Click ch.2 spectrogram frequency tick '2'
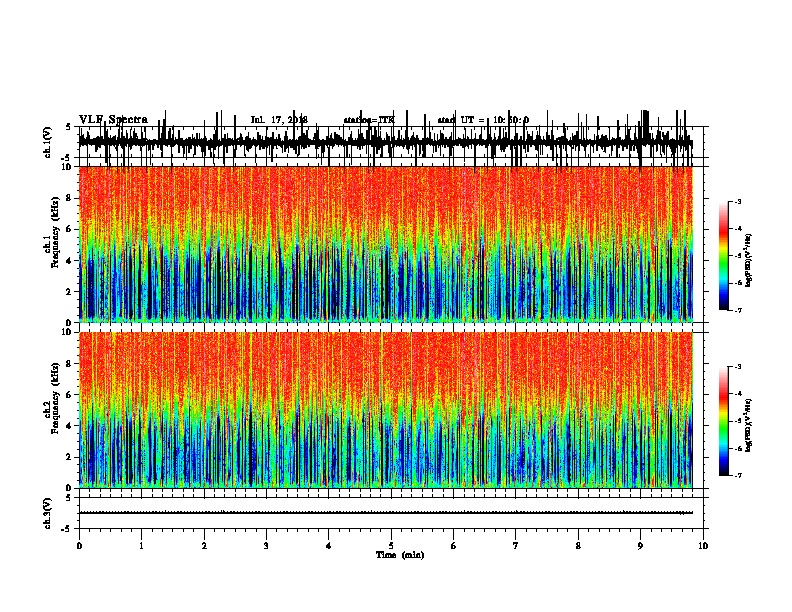 point(70,457)
